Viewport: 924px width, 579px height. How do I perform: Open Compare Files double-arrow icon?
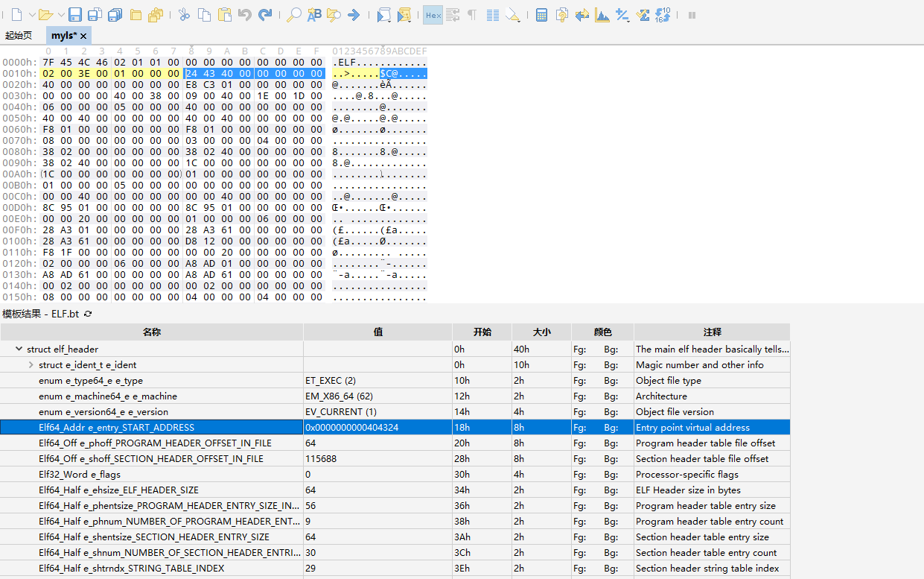click(x=582, y=15)
